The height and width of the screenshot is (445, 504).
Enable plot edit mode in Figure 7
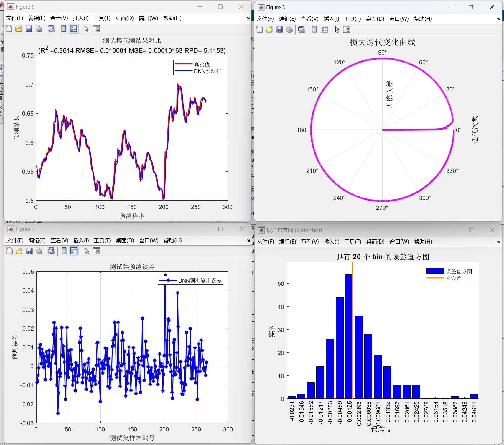click(86, 251)
